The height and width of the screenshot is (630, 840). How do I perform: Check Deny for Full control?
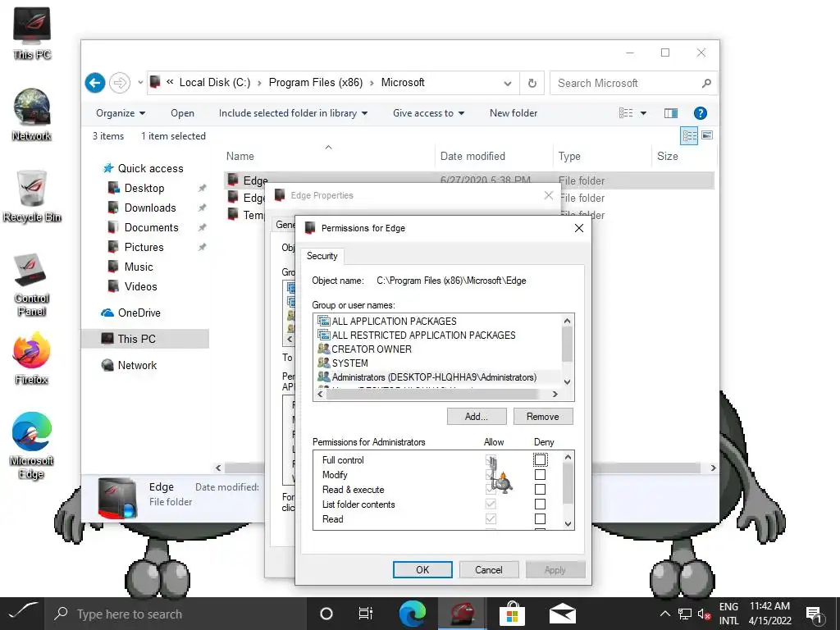pos(540,459)
